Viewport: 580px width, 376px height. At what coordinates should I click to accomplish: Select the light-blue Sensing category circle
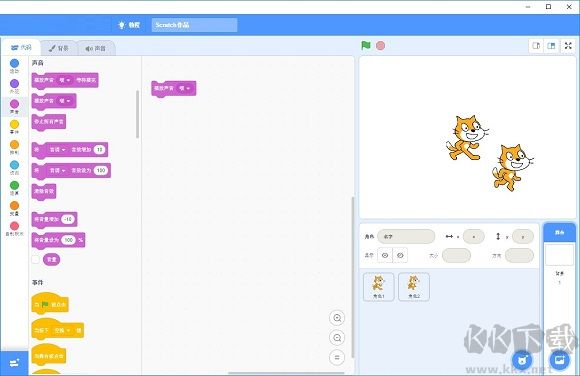point(14,165)
